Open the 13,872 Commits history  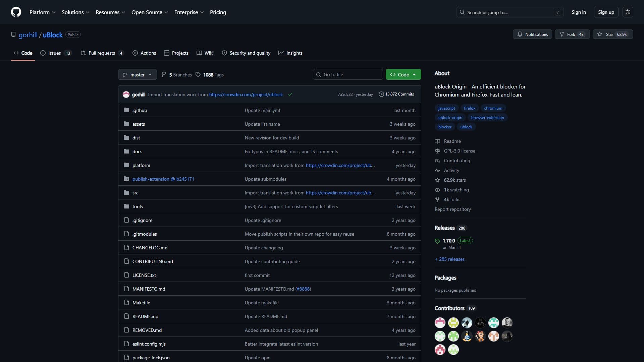point(396,94)
